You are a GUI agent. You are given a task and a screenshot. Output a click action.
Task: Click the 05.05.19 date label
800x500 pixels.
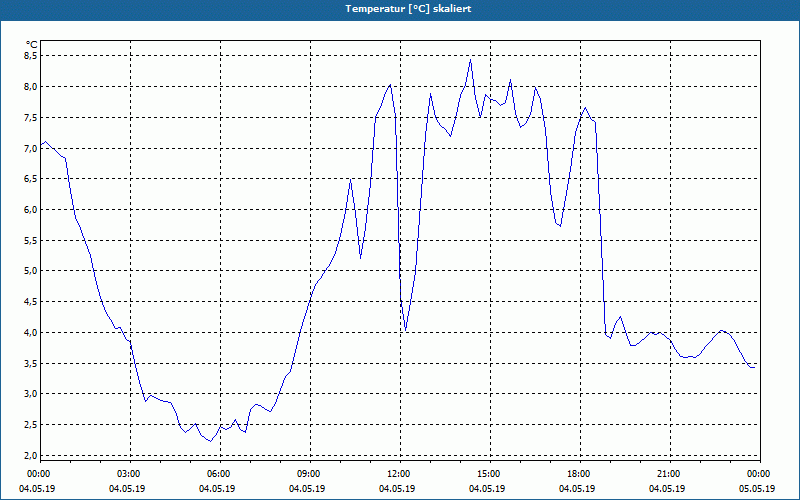757,489
